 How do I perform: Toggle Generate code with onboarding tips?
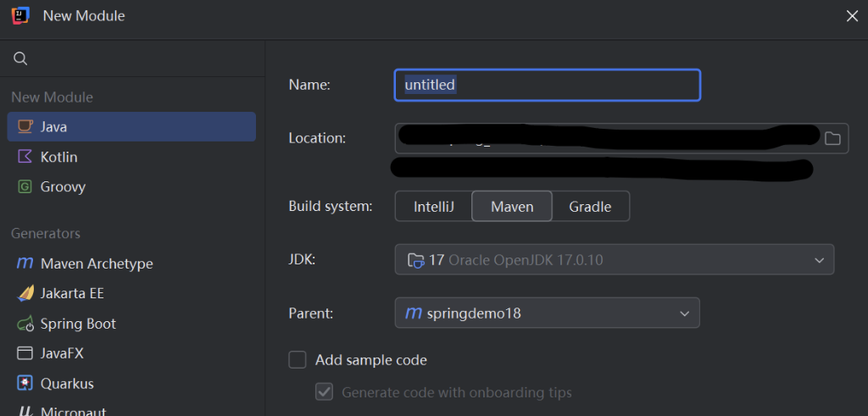point(324,393)
